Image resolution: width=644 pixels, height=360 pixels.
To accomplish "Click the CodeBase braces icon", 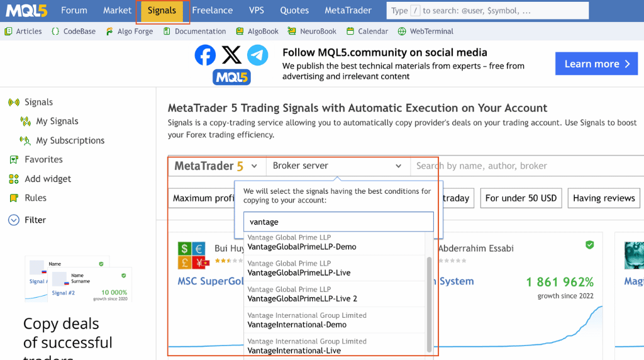I will click(55, 31).
